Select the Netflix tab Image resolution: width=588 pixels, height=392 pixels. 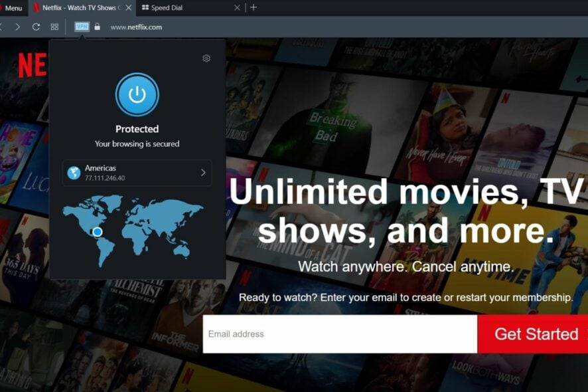tap(80, 8)
